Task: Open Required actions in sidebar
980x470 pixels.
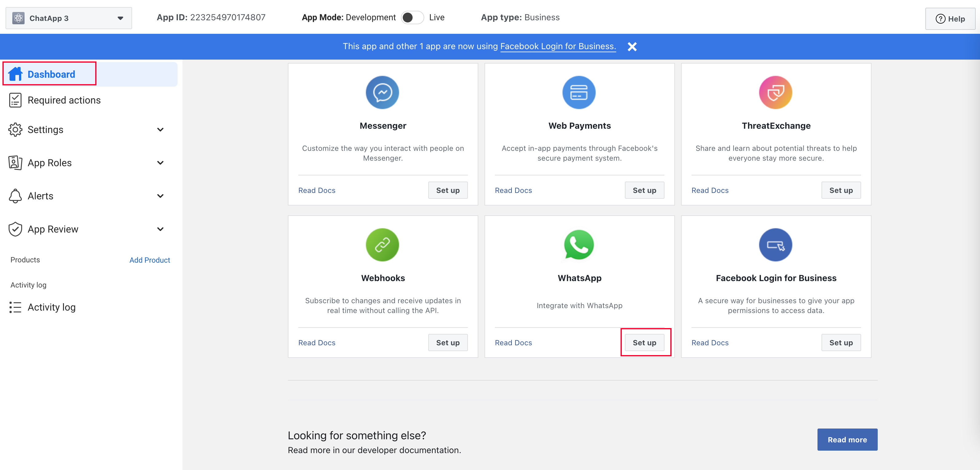Action: pos(64,100)
